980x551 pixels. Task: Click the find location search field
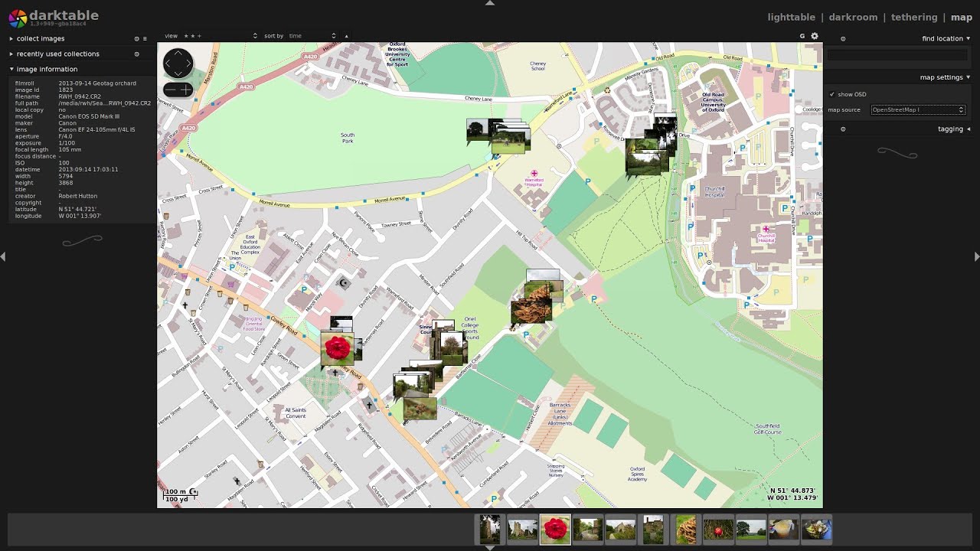(x=897, y=55)
